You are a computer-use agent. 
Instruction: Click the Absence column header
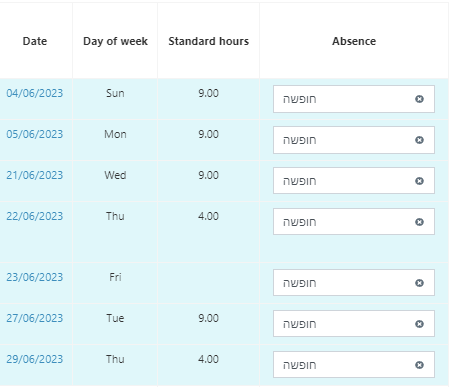pyautogui.click(x=354, y=41)
